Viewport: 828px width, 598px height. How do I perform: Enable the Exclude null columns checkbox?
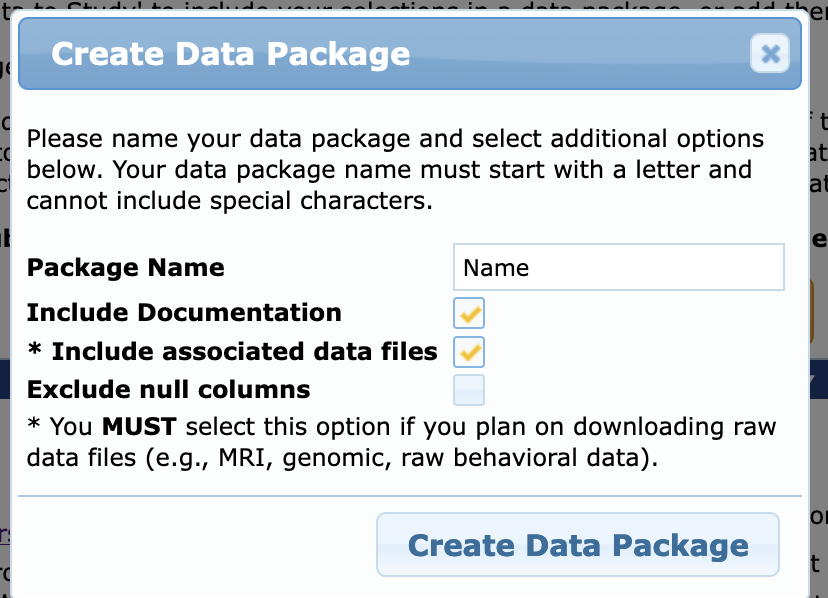click(468, 390)
